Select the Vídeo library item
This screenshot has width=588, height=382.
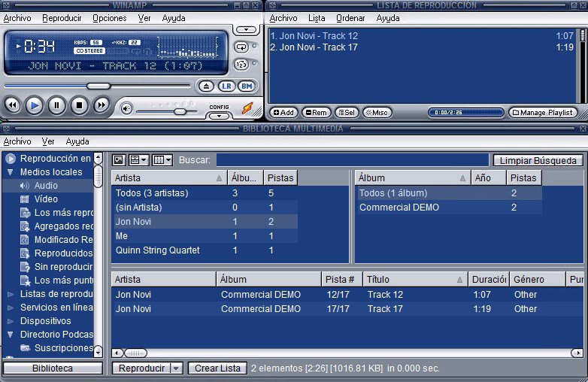pos(46,199)
